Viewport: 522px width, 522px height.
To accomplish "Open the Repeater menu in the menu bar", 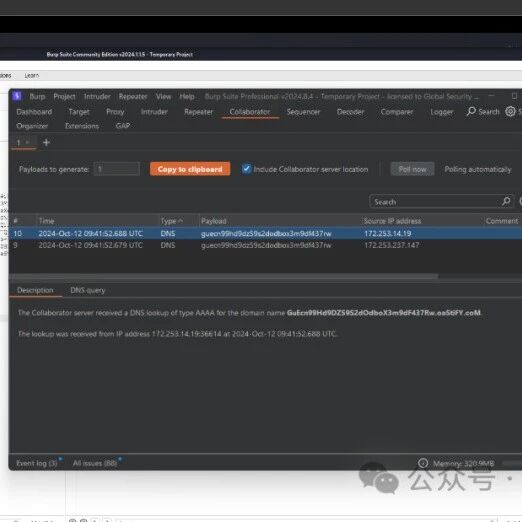I will (133, 97).
